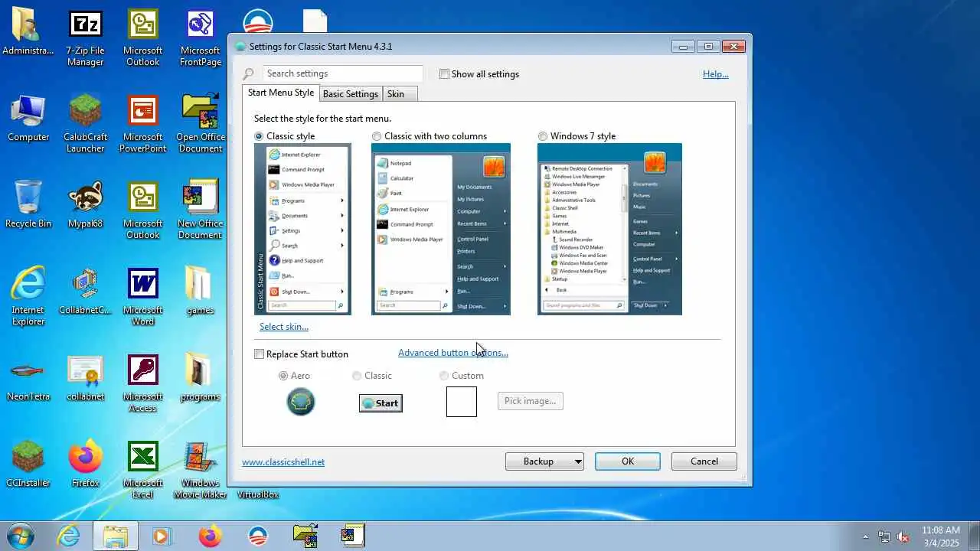
Task: Select Classic style radio option
Action: pos(259,136)
